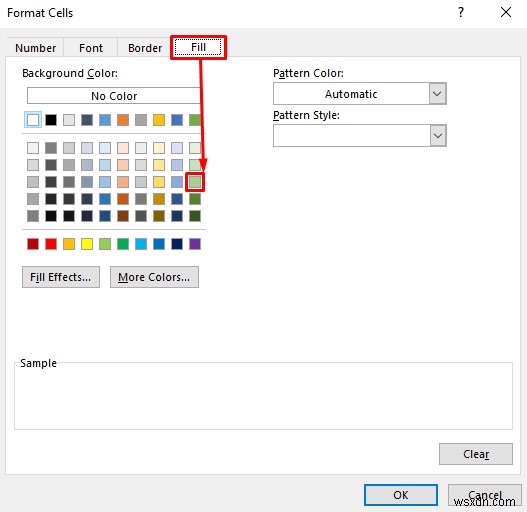Confirm with the OK button
This screenshot has width=527, height=512.
401,495
